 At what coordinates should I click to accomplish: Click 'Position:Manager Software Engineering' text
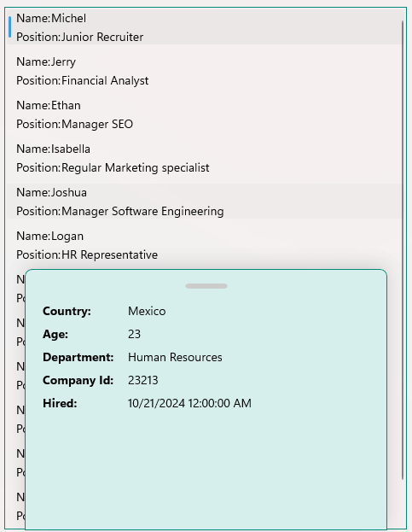click(120, 212)
